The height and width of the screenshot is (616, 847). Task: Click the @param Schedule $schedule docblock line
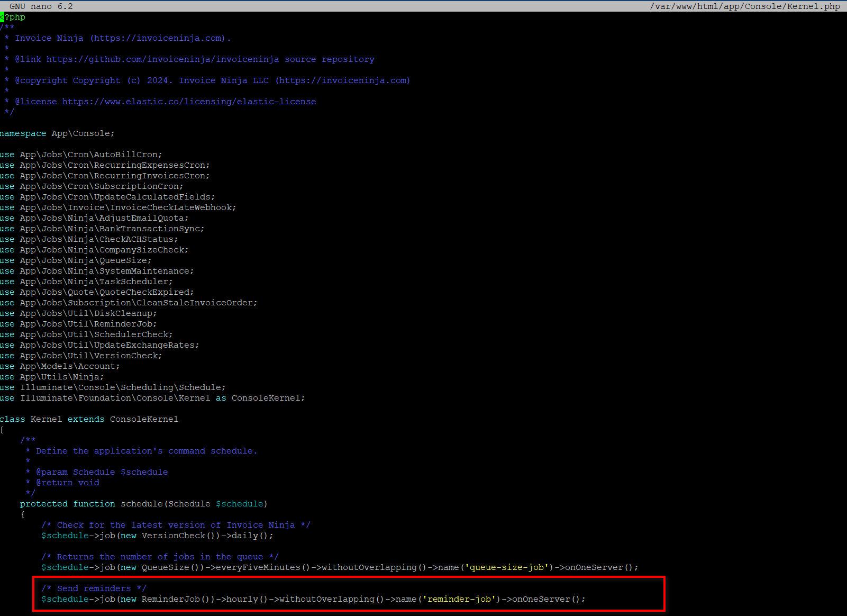coord(97,472)
